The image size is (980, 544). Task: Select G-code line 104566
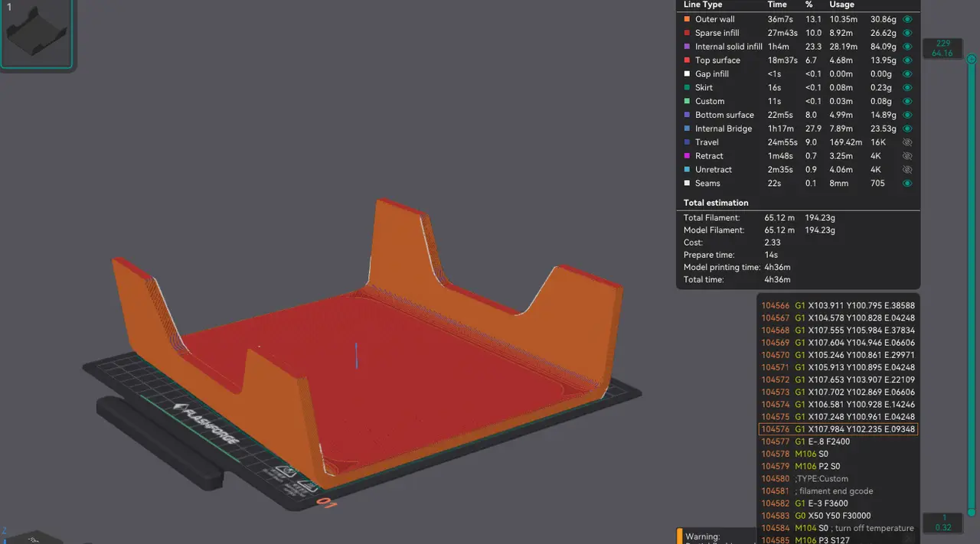click(x=838, y=305)
